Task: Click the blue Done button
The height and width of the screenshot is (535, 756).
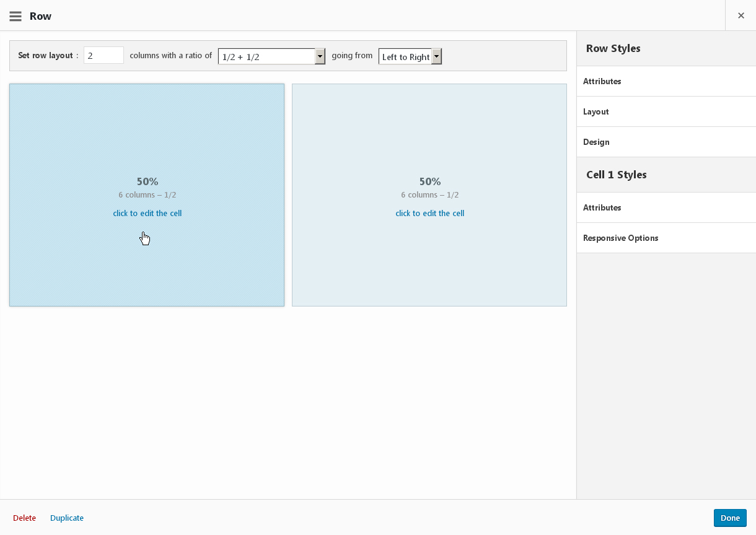Action: 730,518
